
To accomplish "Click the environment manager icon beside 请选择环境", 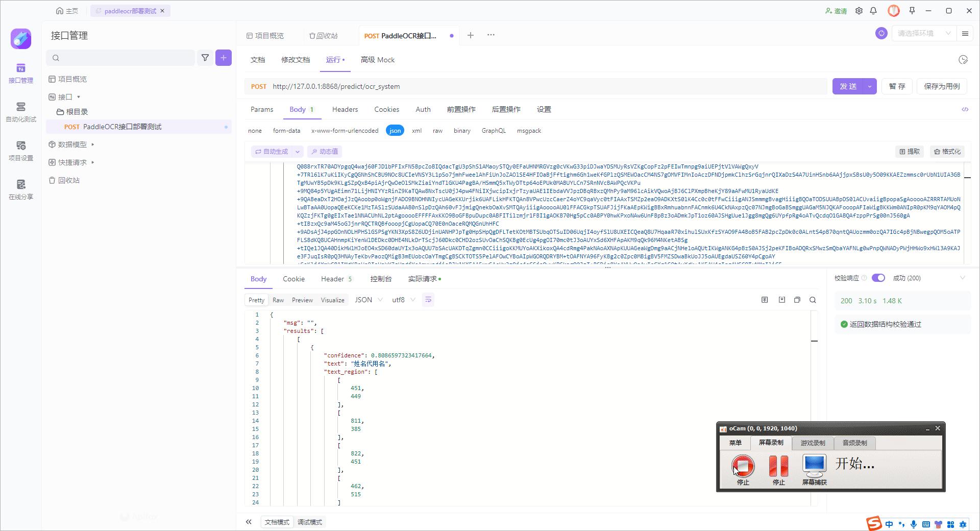I will [x=881, y=33].
